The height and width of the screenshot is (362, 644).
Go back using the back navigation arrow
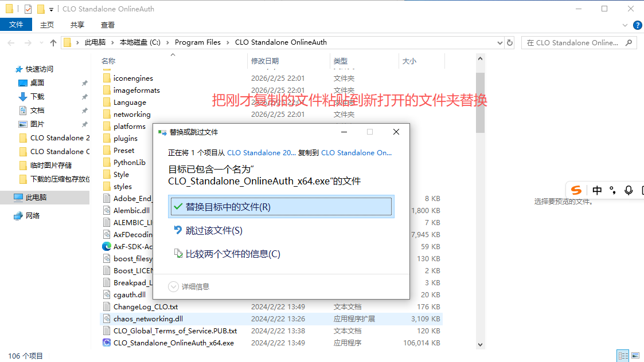click(x=10, y=42)
